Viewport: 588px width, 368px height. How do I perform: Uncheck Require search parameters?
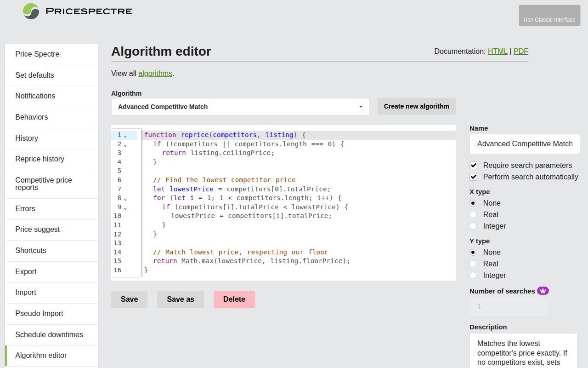tap(473, 165)
